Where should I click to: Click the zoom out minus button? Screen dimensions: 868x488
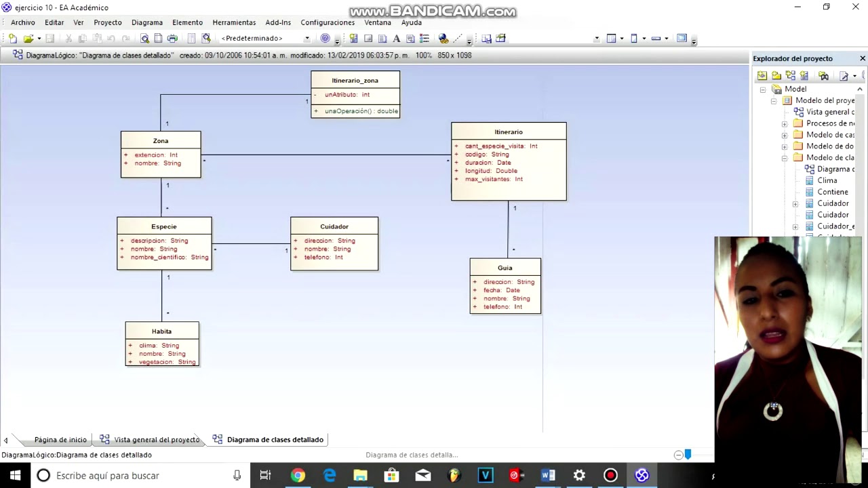pos(678,455)
